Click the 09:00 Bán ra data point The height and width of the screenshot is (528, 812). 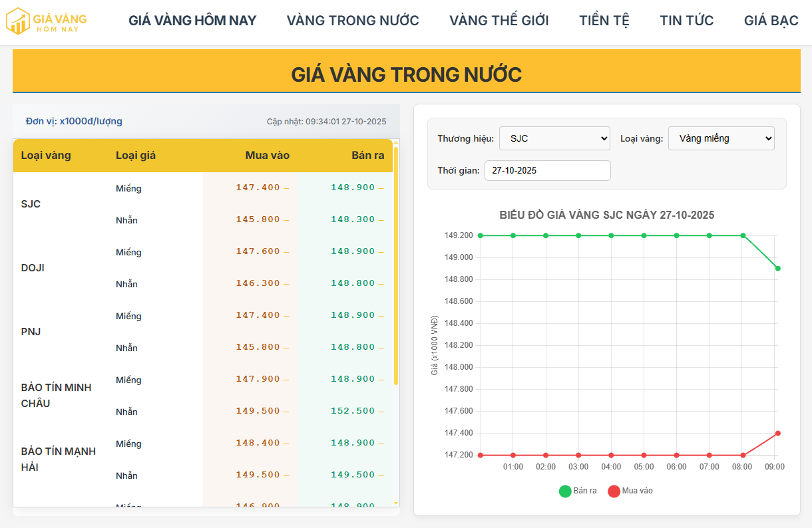click(777, 269)
